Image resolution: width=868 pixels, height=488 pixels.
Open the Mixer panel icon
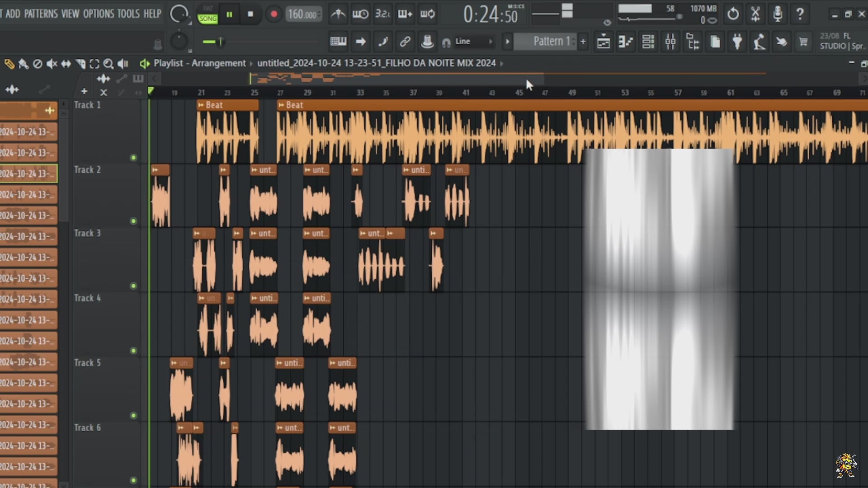click(x=671, y=41)
